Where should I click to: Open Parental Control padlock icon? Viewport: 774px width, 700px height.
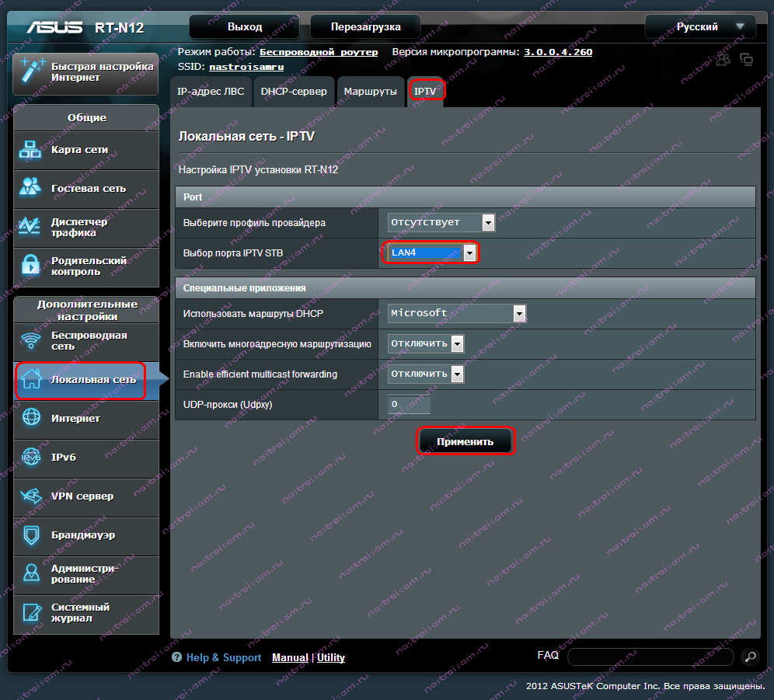point(30,266)
